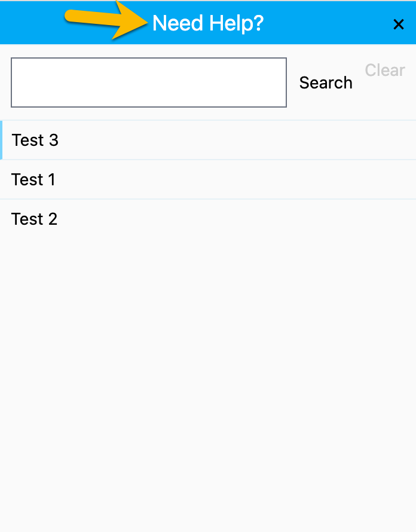Click the Need Help? header title
The width and height of the screenshot is (416, 532).
tap(208, 24)
